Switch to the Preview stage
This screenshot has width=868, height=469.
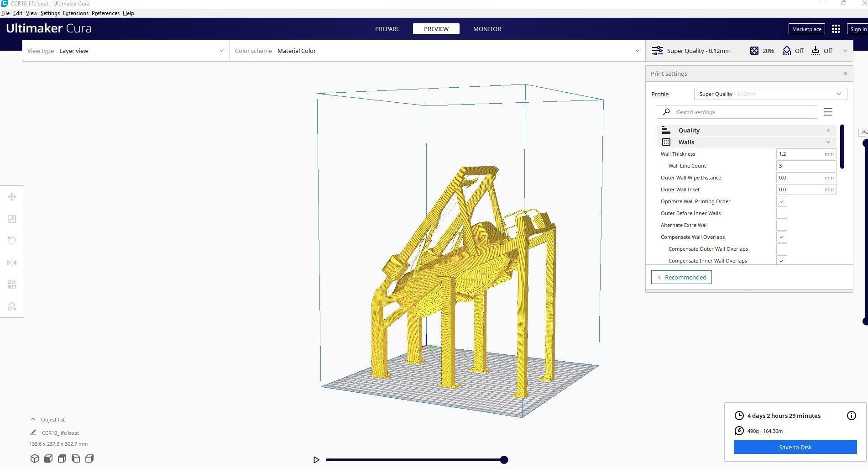tap(436, 29)
